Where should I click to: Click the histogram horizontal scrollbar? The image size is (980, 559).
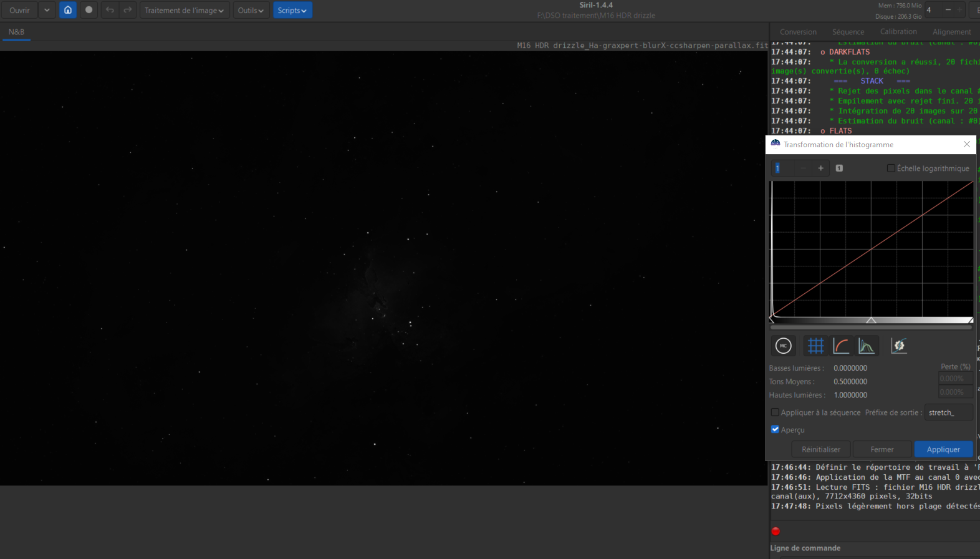871,327
